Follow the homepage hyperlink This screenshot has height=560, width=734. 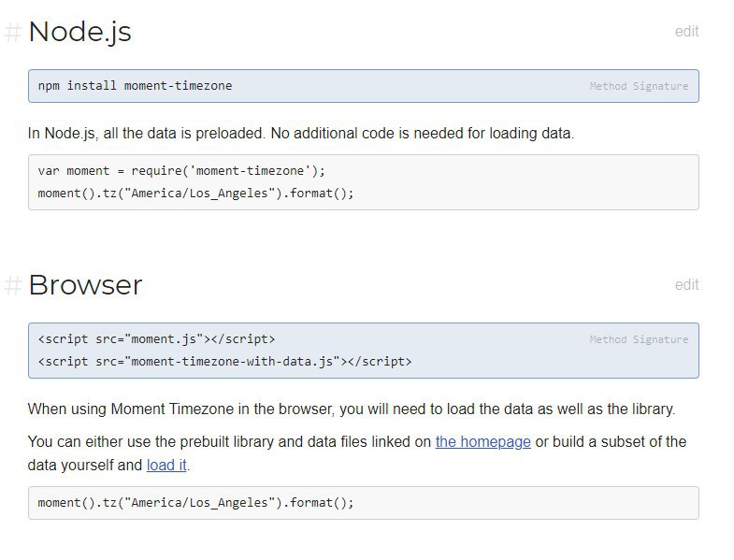click(483, 441)
